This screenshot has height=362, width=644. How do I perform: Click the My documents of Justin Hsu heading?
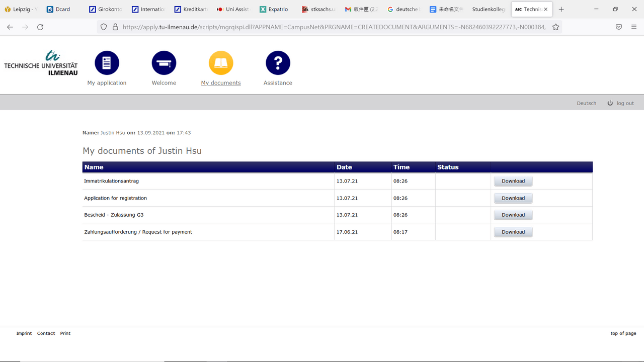[x=142, y=151]
